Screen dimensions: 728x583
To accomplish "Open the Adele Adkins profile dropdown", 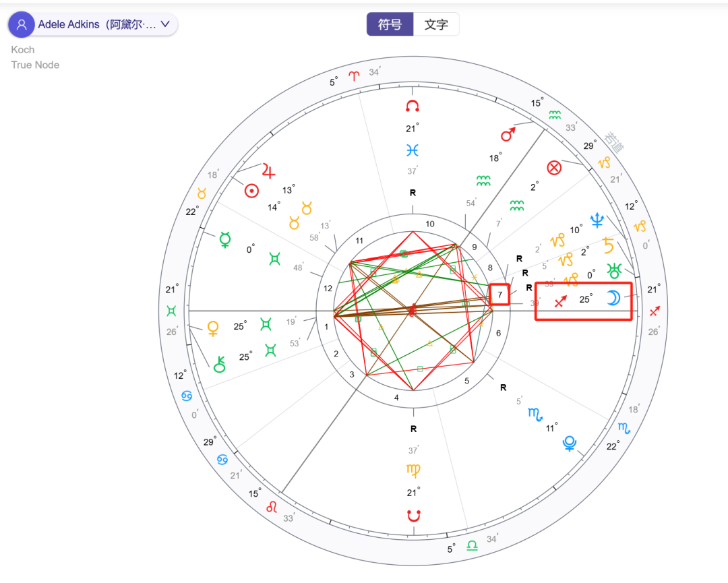I will (x=93, y=25).
